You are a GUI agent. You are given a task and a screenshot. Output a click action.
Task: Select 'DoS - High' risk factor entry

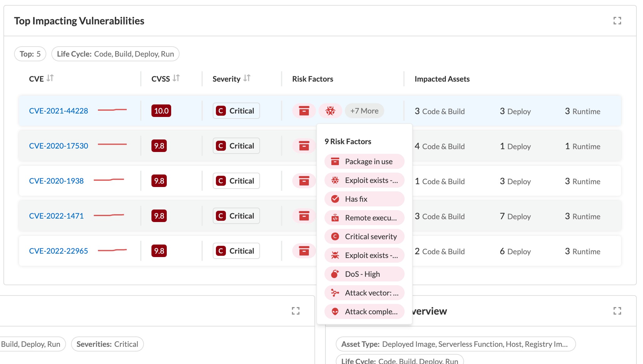tap(364, 274)
